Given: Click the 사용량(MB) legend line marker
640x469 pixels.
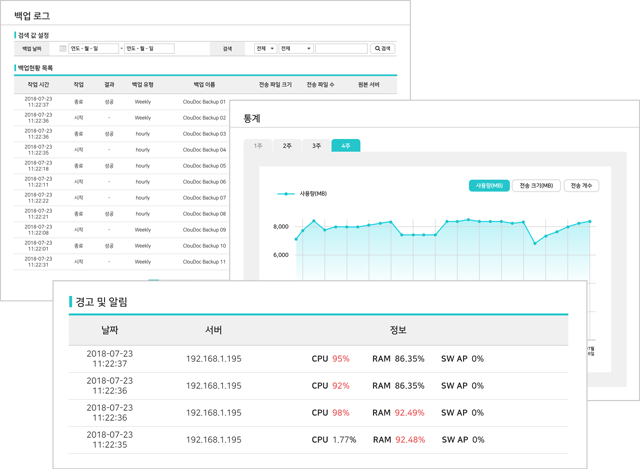Looking at the screenshot, I should (286, 193).
